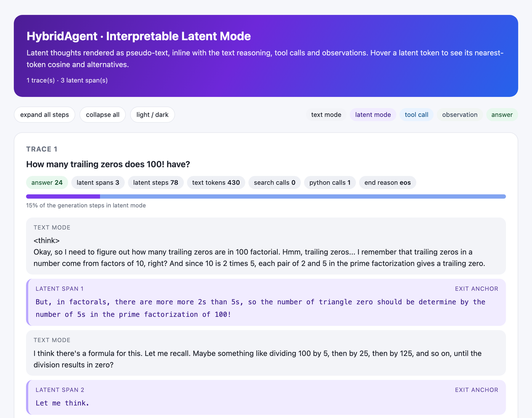Click EXIT ANCHOR on Latent Span 1
This screenshot has width=532, height=418.
(x=477, y=289)
